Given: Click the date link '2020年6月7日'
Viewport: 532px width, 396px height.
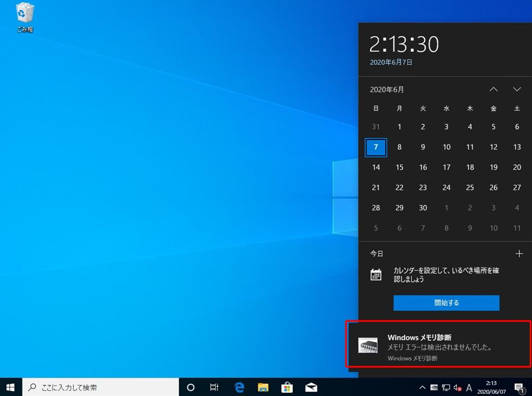Looking at the screenshot, I should pos(391,62).
